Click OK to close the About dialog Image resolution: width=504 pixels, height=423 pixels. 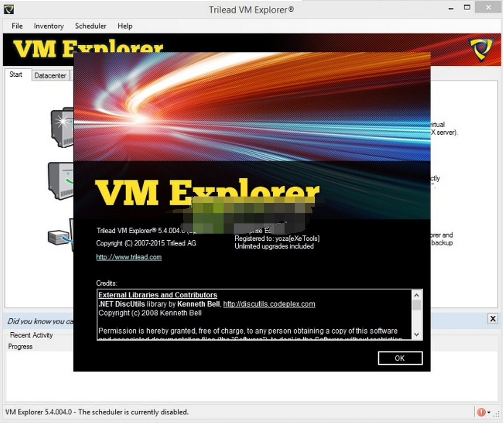[400, 358]
